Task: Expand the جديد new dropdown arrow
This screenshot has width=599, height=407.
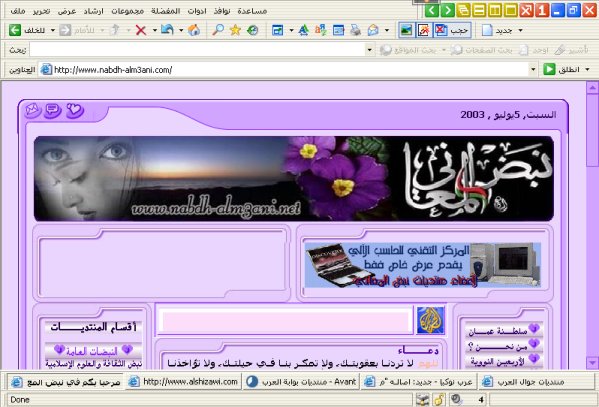Action: [520, 30]
